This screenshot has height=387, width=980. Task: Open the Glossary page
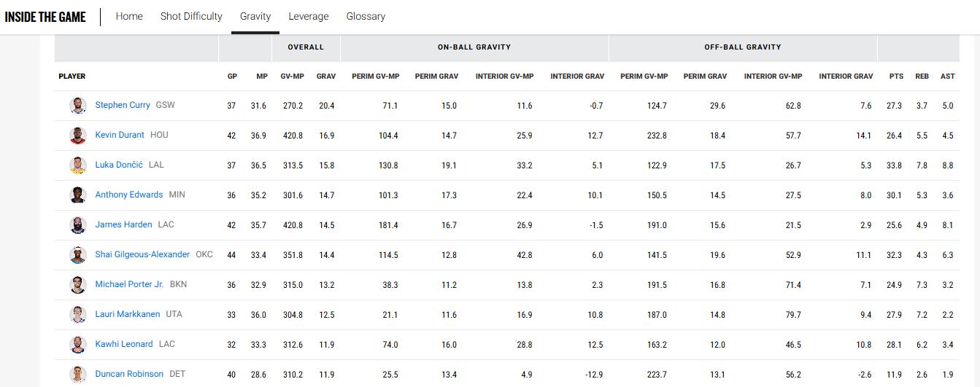point(366,16)
